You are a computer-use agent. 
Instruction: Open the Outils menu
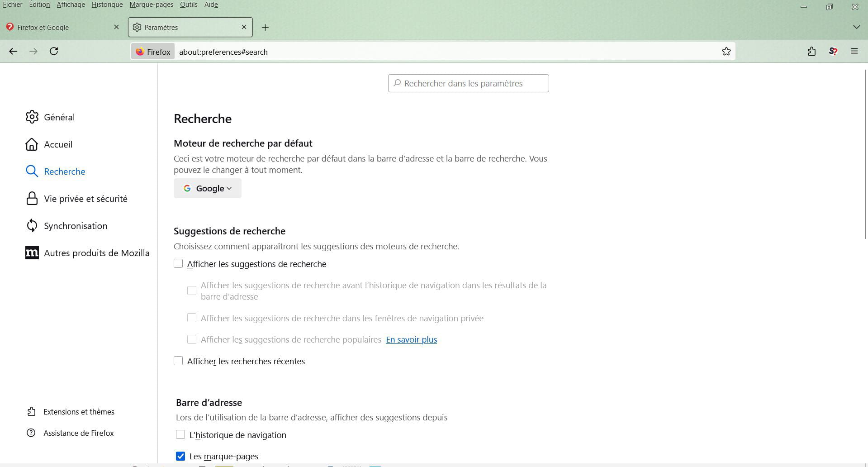(189, 5)
